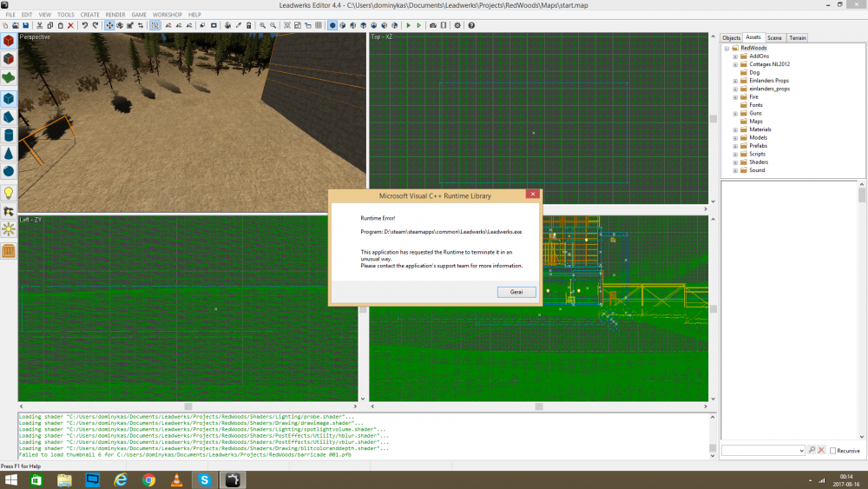Switch to the Terrain tab
This screenshot has height=489, width=868.
pyautogui.click(x=797, y=37)
